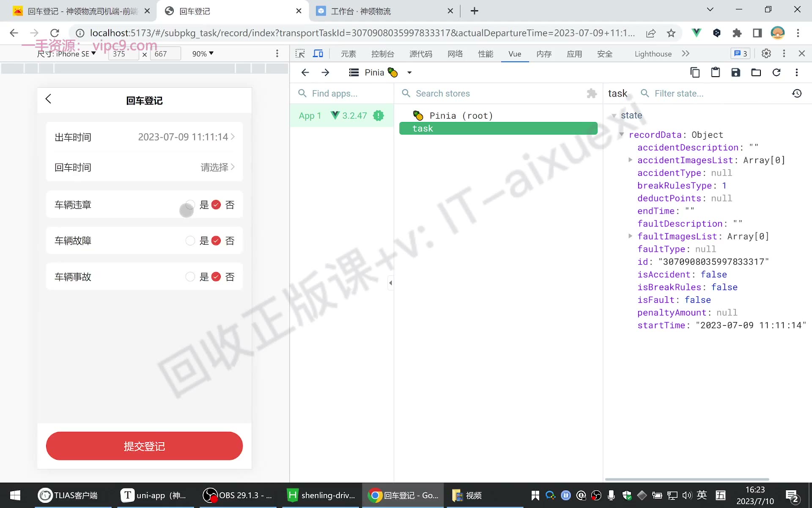Open the 元素 DevTools tab
The image size is (812, 508).
[348, 54]
